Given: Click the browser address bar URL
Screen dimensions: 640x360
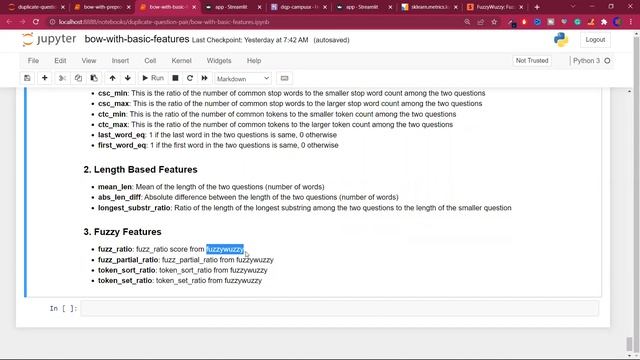Looking at the screenshot, I should 164,22.
